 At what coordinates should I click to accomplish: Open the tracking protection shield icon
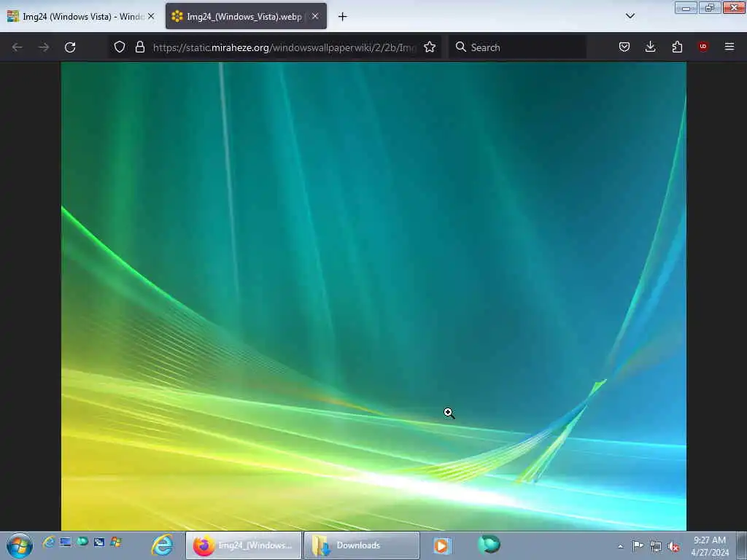click(x=120, y=47)
